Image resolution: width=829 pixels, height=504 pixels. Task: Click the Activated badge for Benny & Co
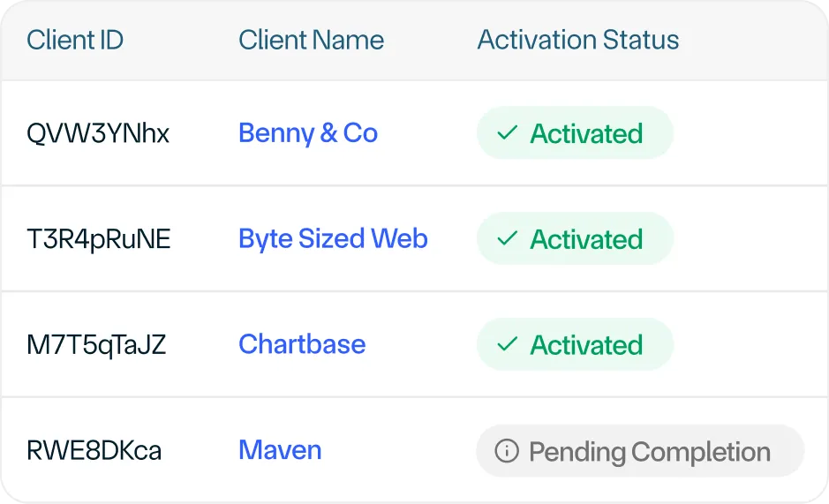(x=576, y=132)
